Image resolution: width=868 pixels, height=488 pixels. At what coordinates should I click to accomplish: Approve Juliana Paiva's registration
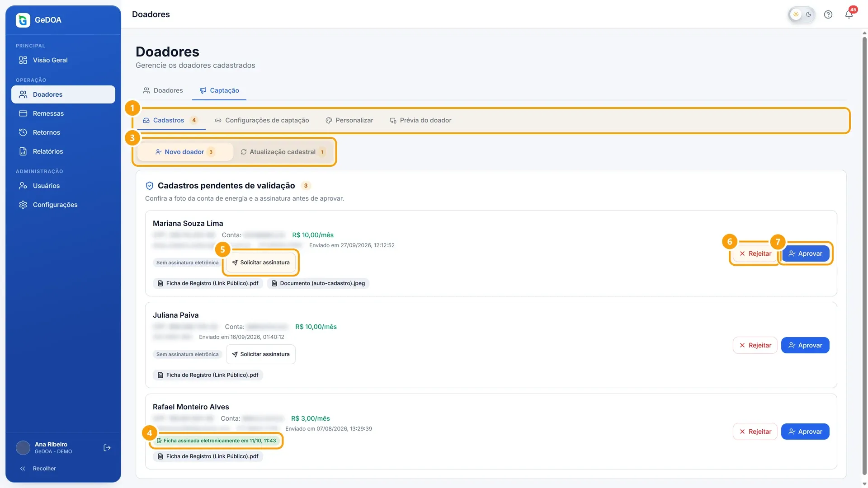805,345
